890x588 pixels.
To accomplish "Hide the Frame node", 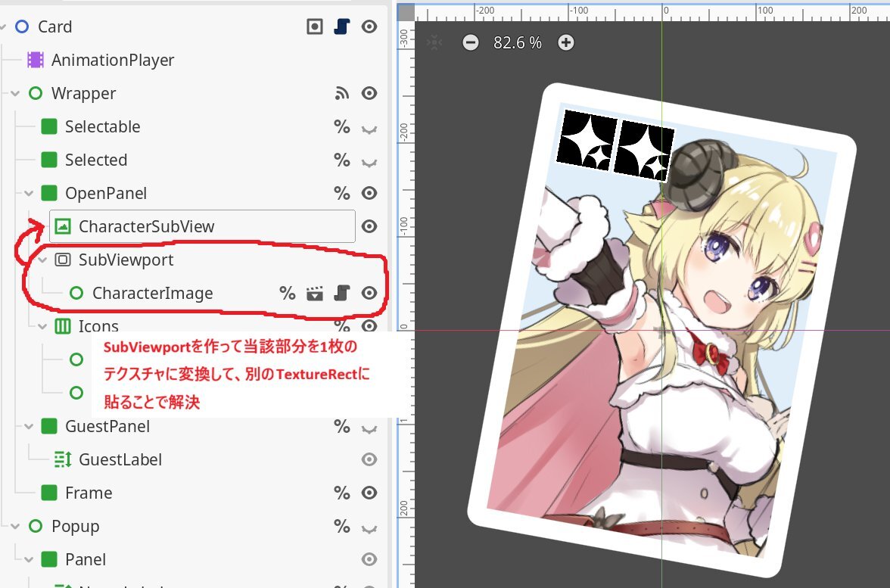I will point(369,493).
